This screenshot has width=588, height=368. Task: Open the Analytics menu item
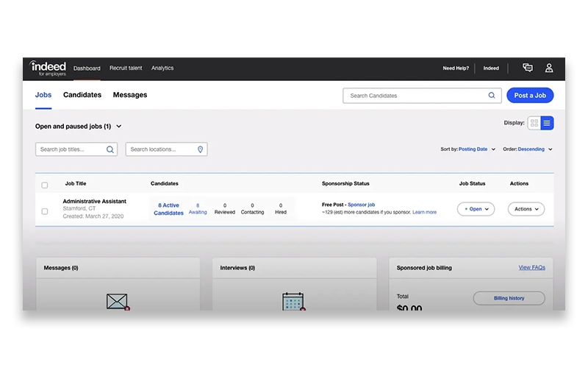162,68
